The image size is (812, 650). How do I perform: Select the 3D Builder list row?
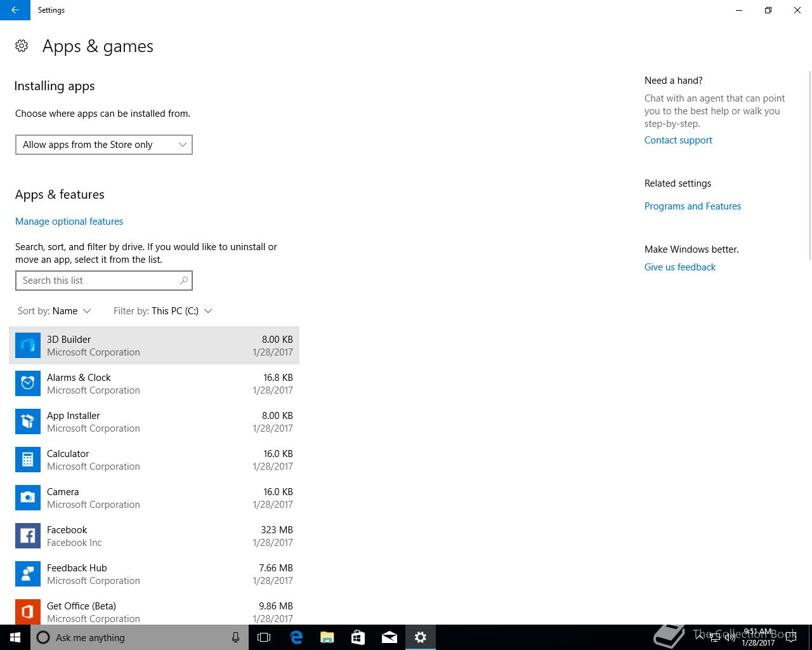[154, 345]
